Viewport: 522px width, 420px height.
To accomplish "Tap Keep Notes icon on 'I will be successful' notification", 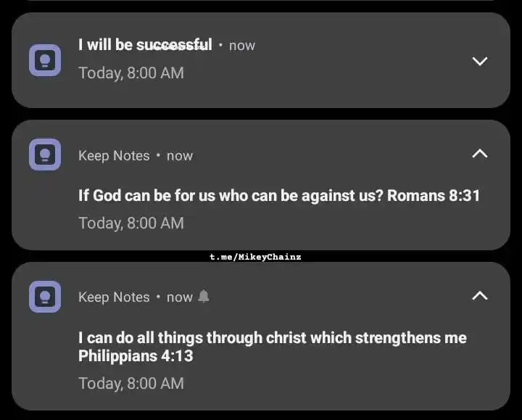I will (x=45, y=60).
